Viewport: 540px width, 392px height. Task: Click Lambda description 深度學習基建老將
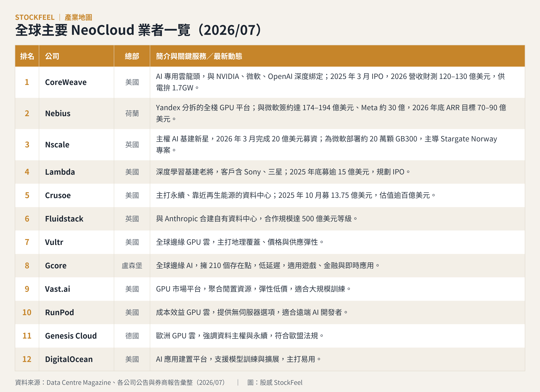(x=283, y=172)
